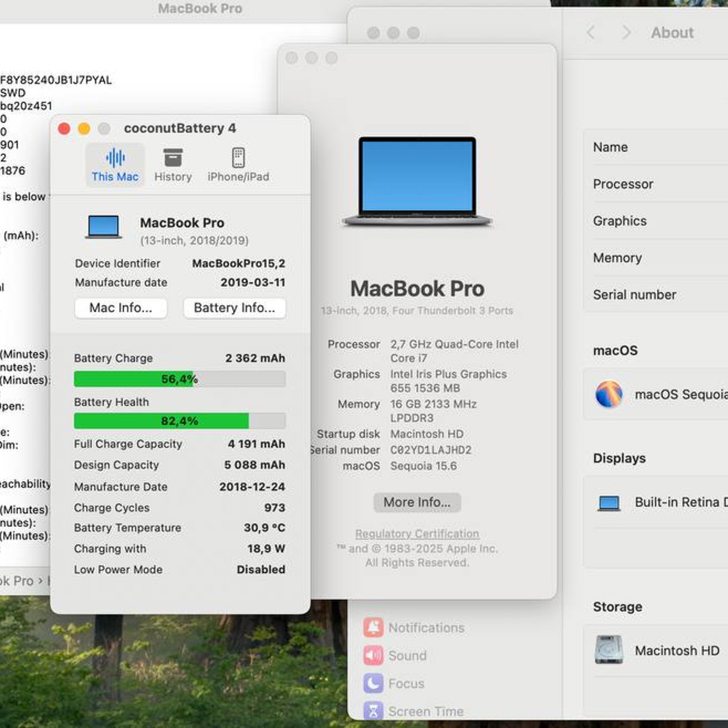The width and height of the screenshot is (728, 728).
Task: Click the macOS Sequoia 15.6 version text
Action: coord(423,466)
